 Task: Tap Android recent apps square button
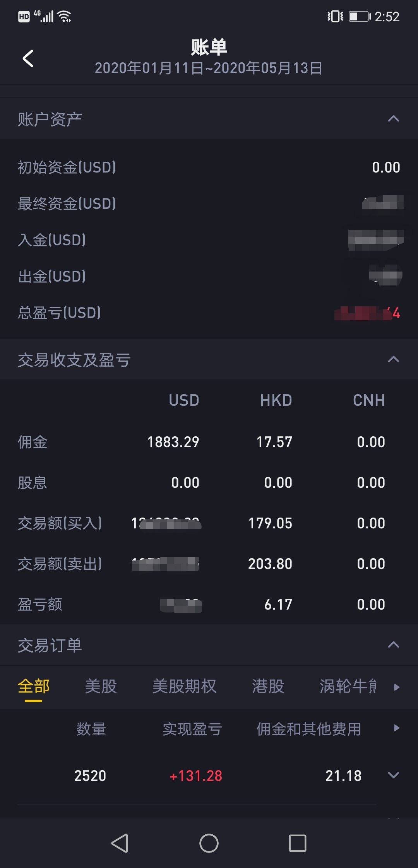[x=298, y=843]
